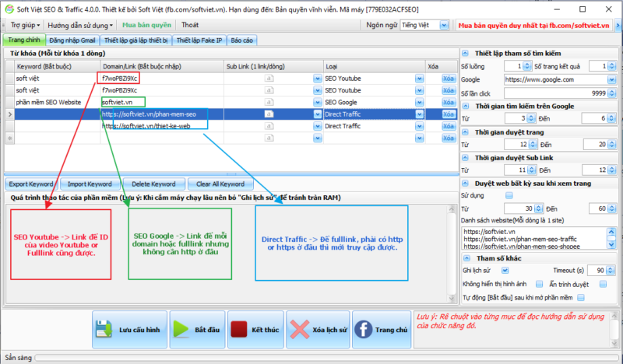Viewport: 623px width, 364px height.
Task: Click Sub Link edit icon in phan-mem-seo row
Action: click(269, 114)
